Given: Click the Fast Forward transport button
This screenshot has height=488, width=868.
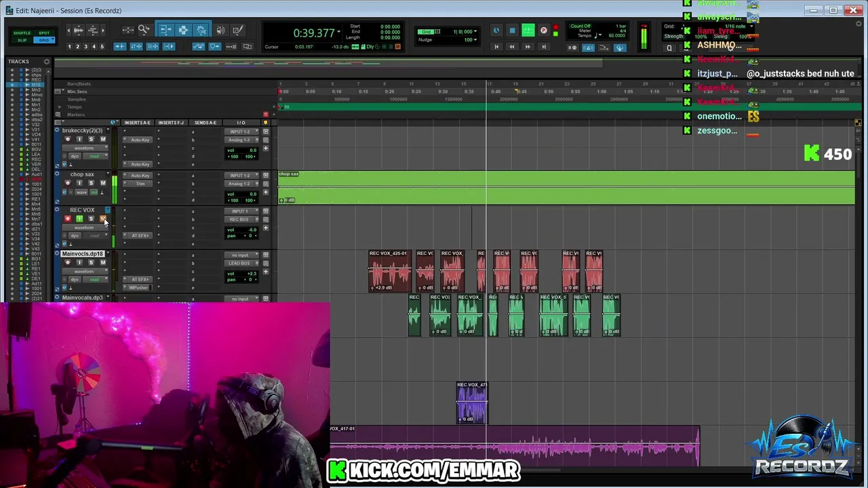Looking at the screenshot, I should 528,47.
